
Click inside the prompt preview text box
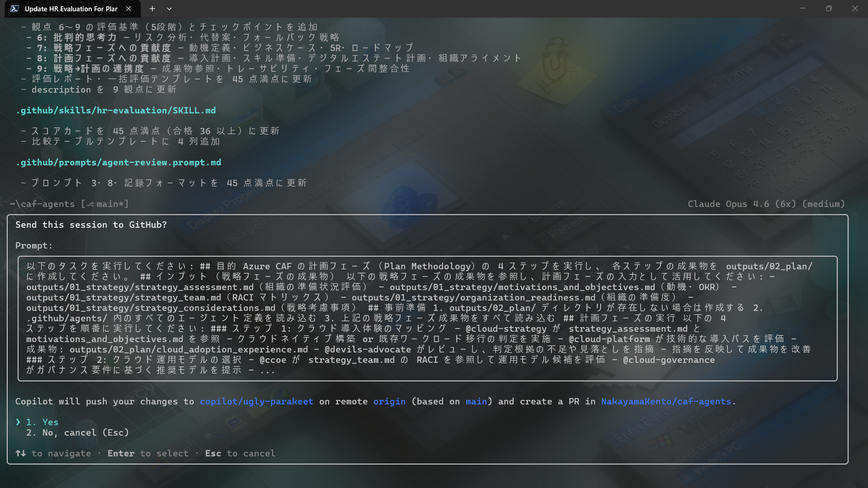(427, 318)
